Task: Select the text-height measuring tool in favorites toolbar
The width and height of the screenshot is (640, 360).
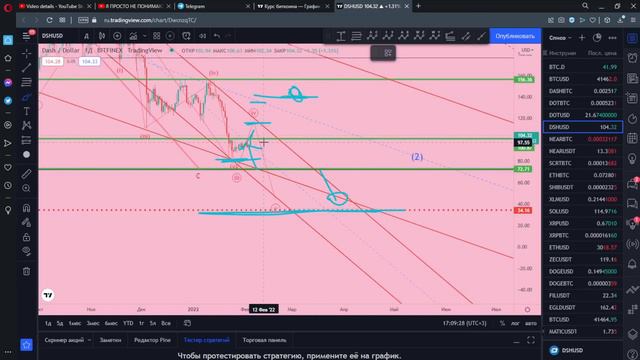Action: click(x=341, y=36)
